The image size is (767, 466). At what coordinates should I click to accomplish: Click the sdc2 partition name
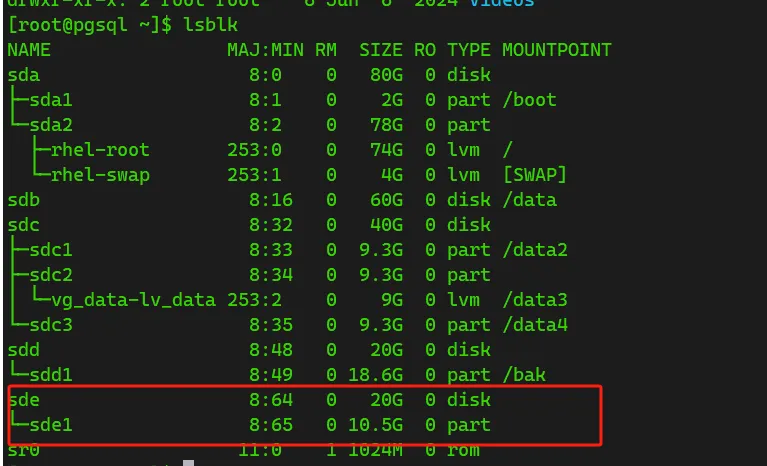[x=51, y=275]
